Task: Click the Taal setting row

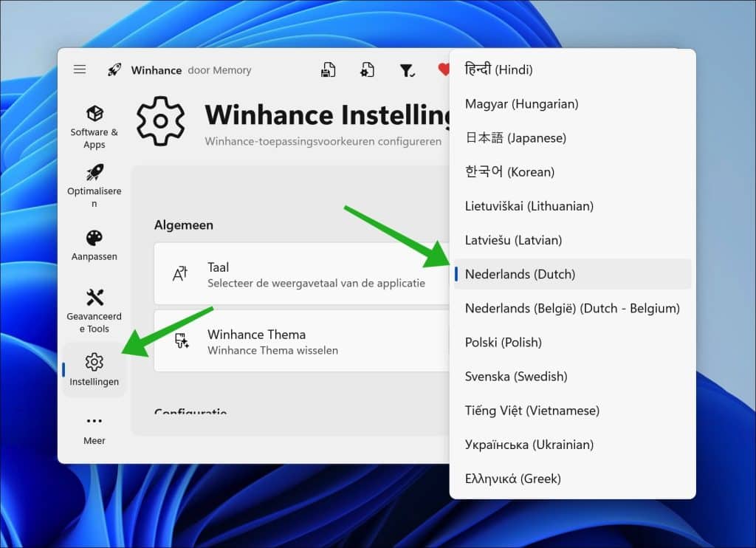Action: tap(302, 273)
